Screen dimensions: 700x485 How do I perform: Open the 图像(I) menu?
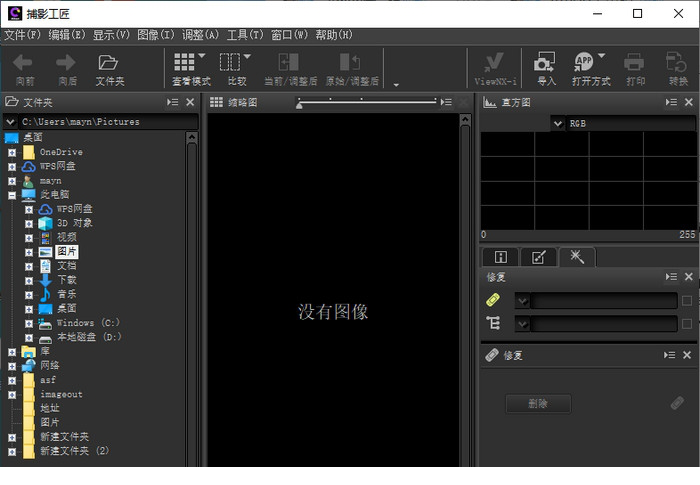click(156, 35)
